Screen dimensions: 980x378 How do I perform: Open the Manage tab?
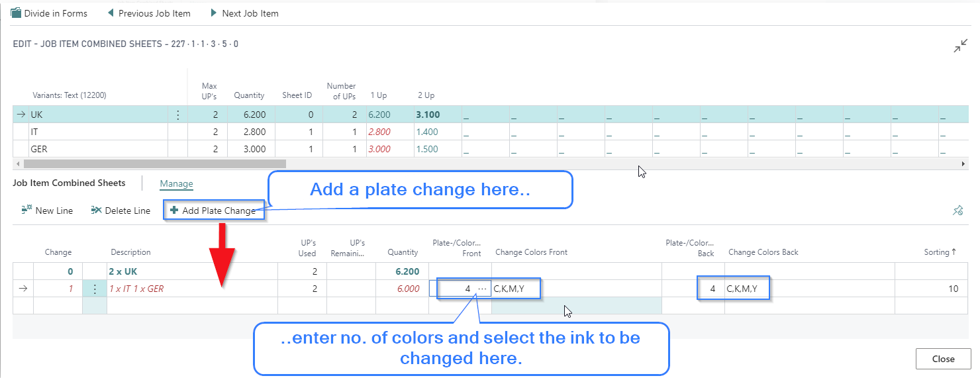pyautogui.click(x=176, y=184)
